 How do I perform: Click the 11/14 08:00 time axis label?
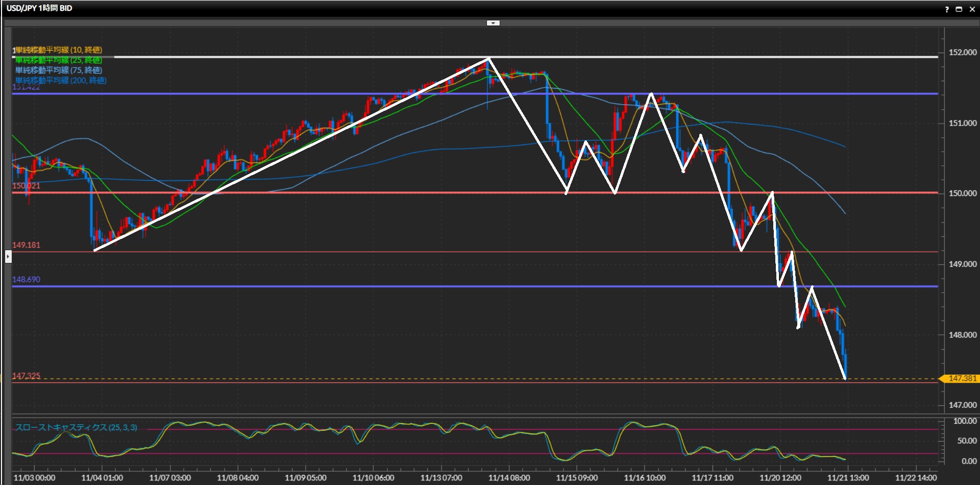tap(509, 478)
